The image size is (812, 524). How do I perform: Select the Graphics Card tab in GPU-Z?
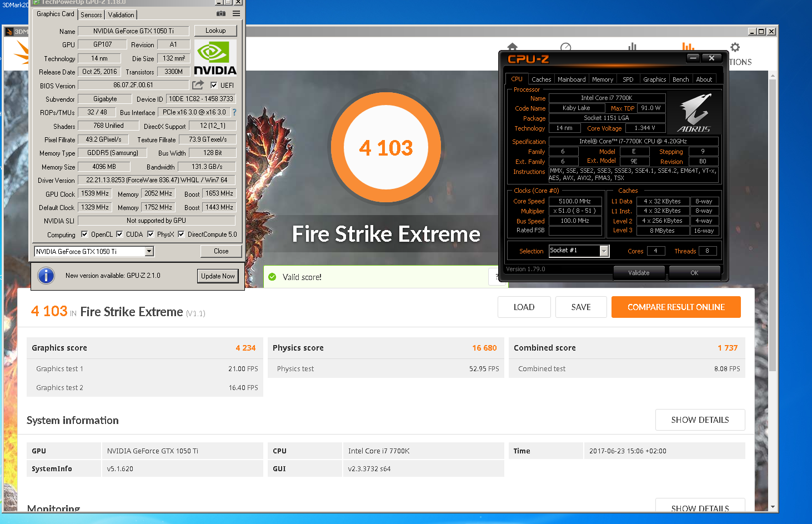point(55,14)
